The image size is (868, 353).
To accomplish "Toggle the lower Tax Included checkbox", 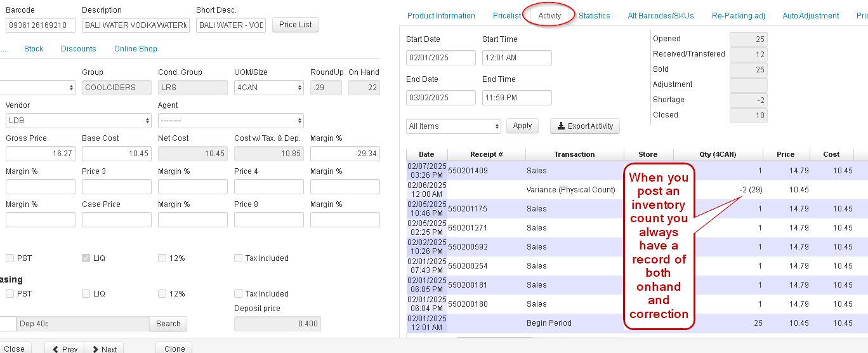I will tap(238, 294).
